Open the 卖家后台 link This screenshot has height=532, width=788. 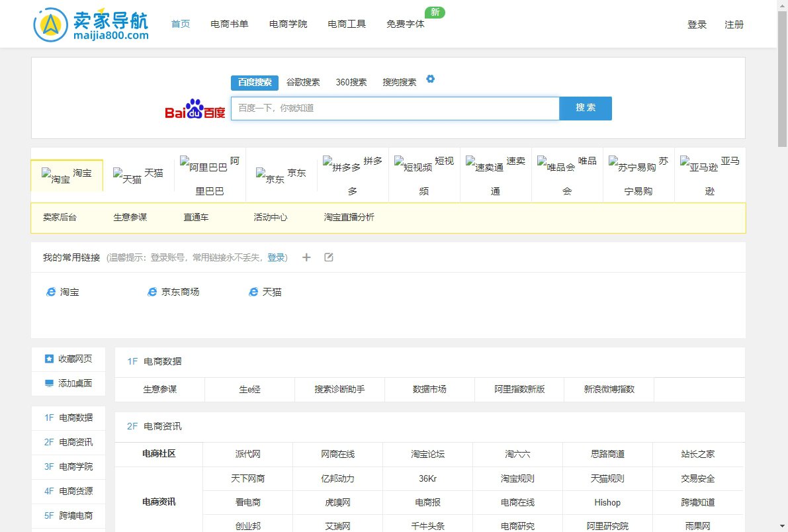pos(60,217)
